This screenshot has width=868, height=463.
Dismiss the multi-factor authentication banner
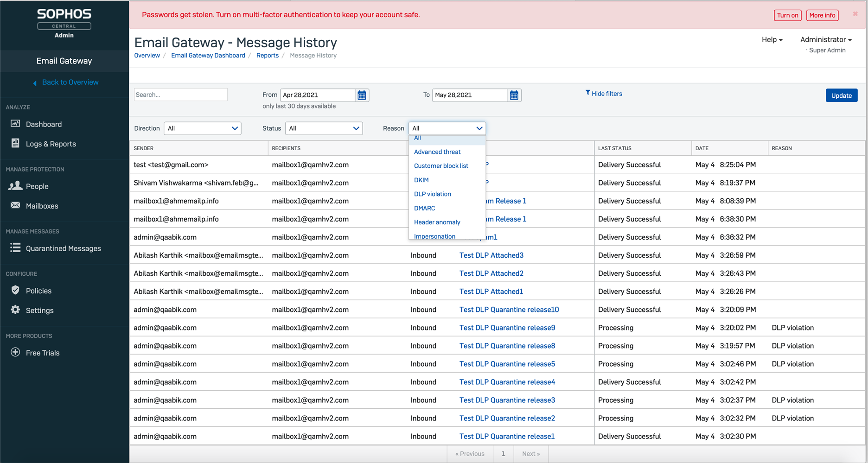coord(855,14)
